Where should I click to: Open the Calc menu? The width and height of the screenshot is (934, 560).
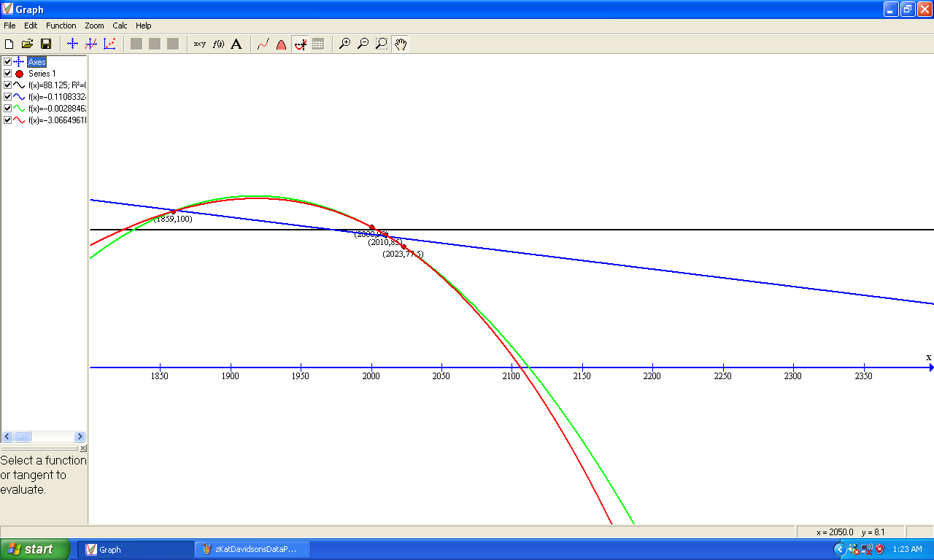point(120,26)
